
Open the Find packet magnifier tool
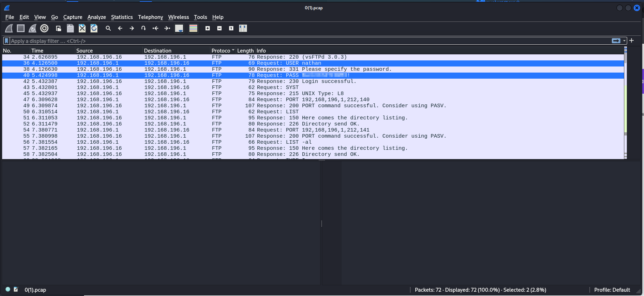pyautogui.click(x=108, y=28)
